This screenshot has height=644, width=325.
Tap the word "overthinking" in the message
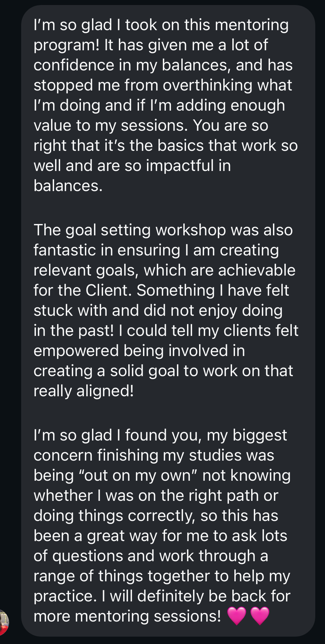207,85
